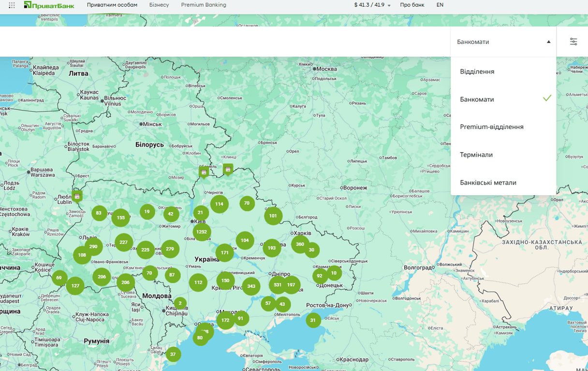Viewport: 588px width, 371px height.
Task: Open the Premium Banking tab
Action: 204,5
